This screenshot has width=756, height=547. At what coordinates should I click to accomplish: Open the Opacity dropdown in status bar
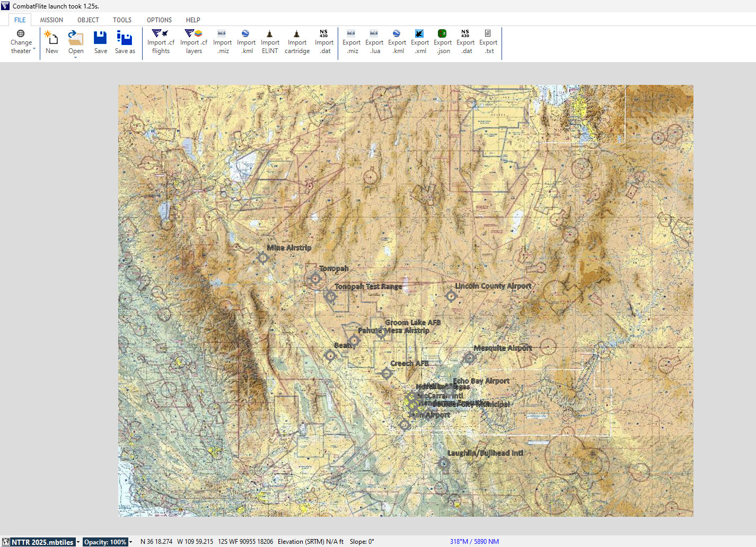click(x=107, y=542)
